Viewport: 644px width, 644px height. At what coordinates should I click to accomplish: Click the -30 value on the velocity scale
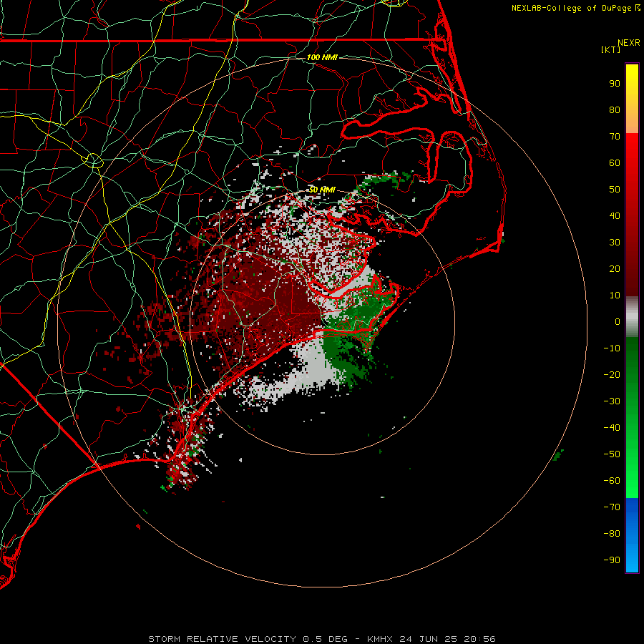(612, 401)
